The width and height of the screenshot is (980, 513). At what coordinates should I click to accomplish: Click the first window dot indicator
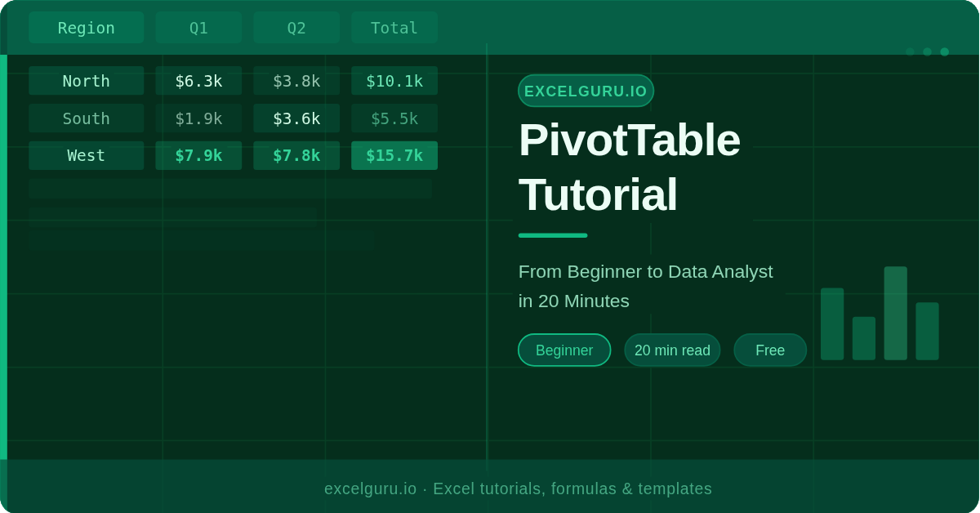[x=911, y=51]
